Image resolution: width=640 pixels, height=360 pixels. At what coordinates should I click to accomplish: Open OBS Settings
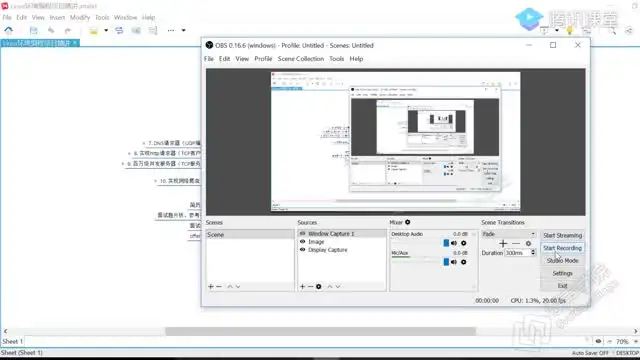562,273
